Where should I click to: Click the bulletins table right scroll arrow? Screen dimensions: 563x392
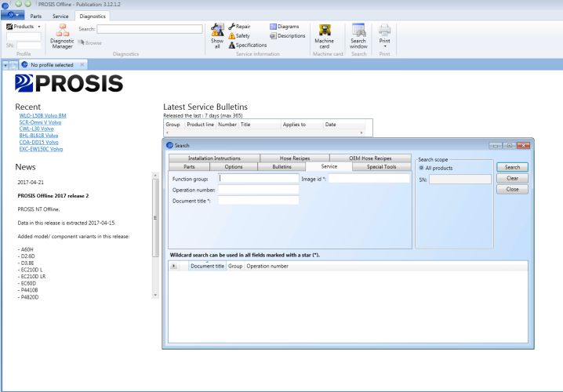click(361, 132)
